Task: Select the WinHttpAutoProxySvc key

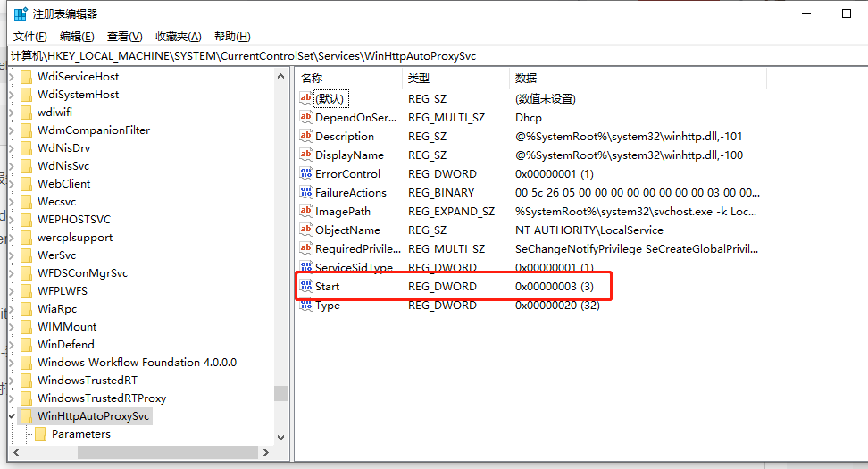Action: (93, 415)
